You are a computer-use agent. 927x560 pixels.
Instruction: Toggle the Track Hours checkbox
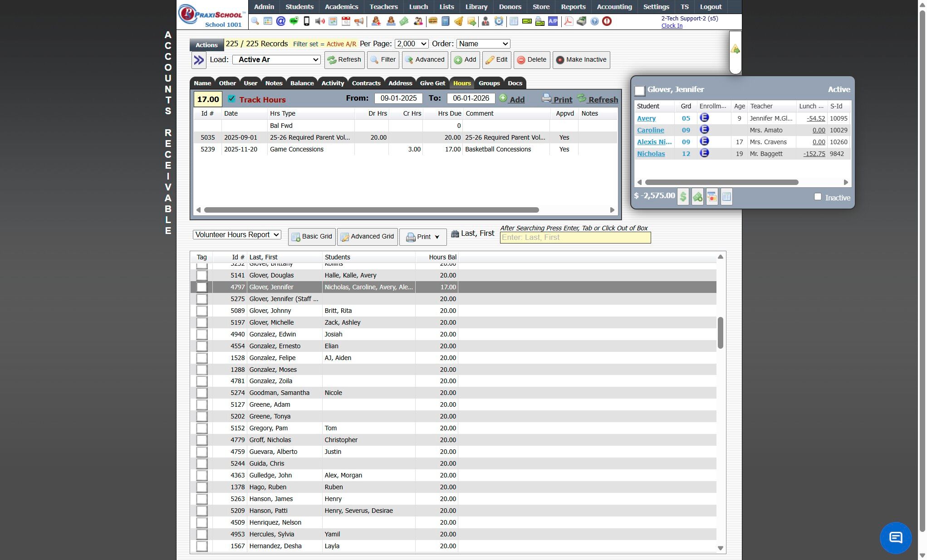pyautogui.click(x=231, y=99)
